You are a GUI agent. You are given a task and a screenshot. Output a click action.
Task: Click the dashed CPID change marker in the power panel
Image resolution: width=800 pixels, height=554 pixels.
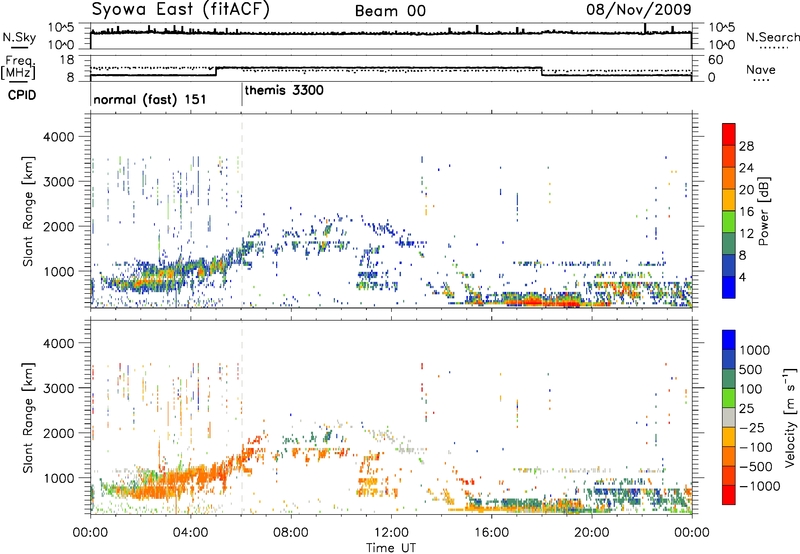point(242,211)
